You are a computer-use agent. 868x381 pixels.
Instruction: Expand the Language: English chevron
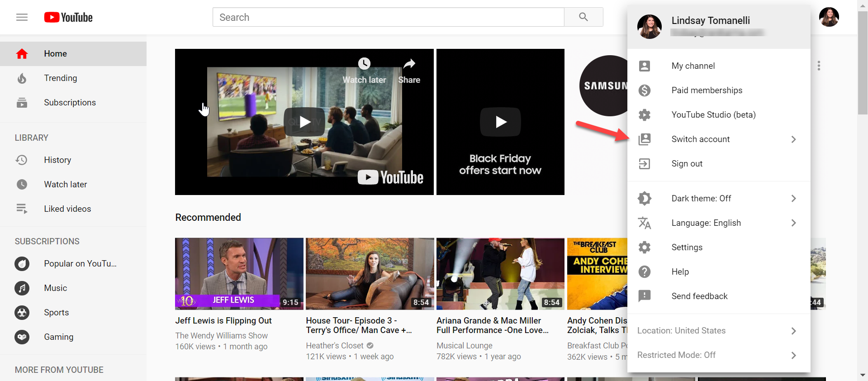793,223
